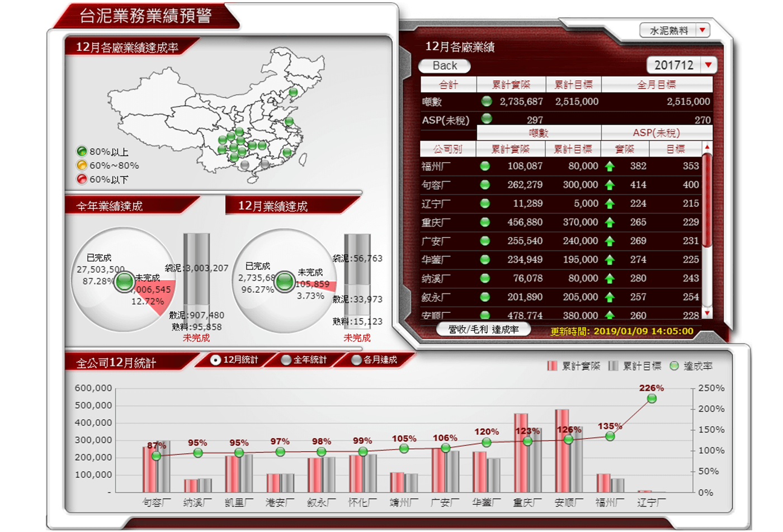The image size is (783, 532).
Task: Click the green status dot in 噸數 total row
Action: [x=487, y=101]
